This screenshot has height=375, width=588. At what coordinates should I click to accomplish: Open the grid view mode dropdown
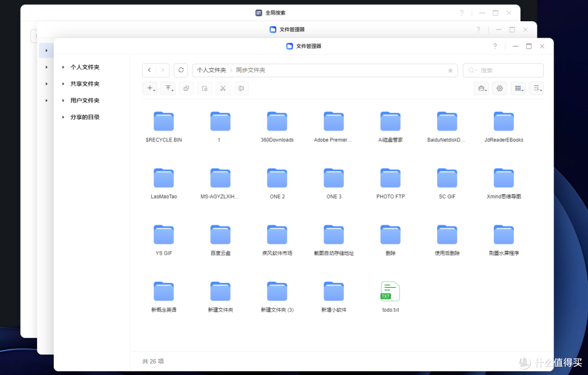[518, 88]
